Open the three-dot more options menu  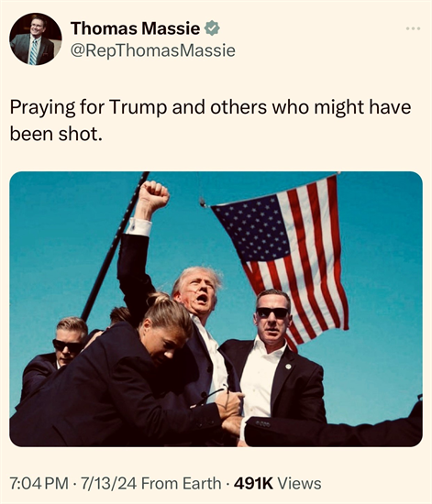click(x=413, y=28)
